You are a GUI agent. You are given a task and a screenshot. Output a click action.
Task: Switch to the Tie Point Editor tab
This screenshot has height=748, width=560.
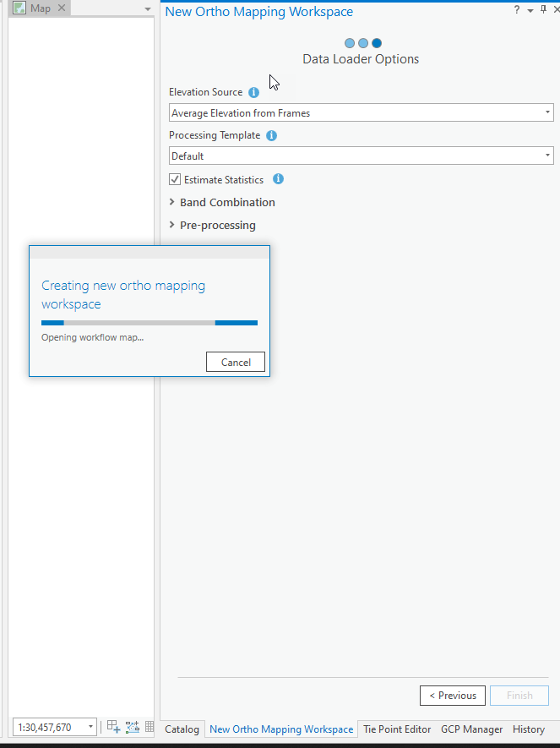point(397,729)
